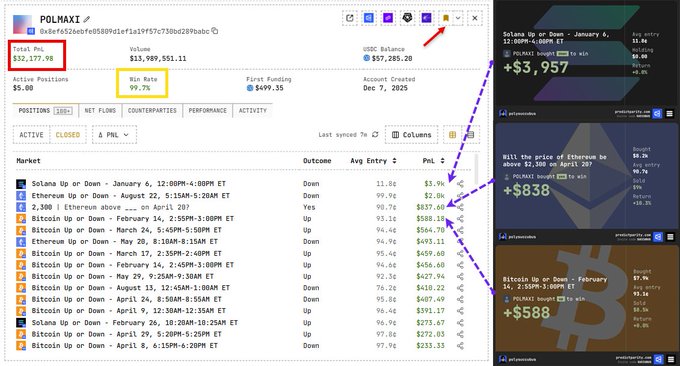Share the Ethereum August 22 position
This screenshot has width=680, height=366.
[460, 196]
